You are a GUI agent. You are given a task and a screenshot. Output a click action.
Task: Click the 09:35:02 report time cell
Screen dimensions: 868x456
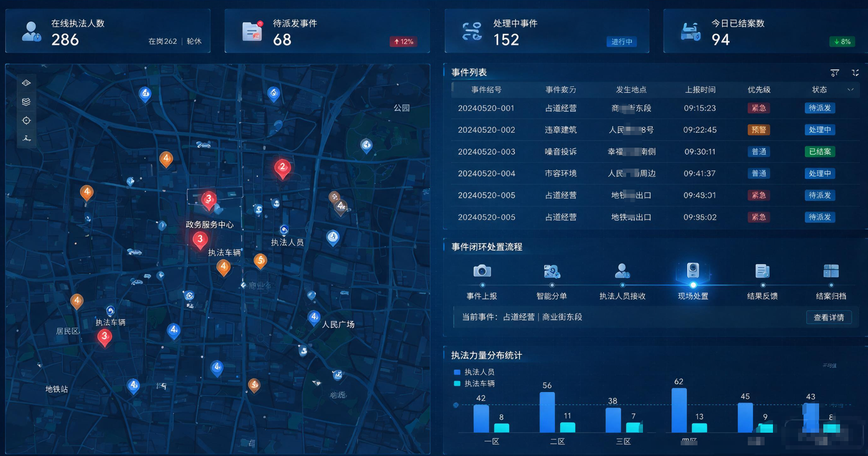tap(700, 218)
